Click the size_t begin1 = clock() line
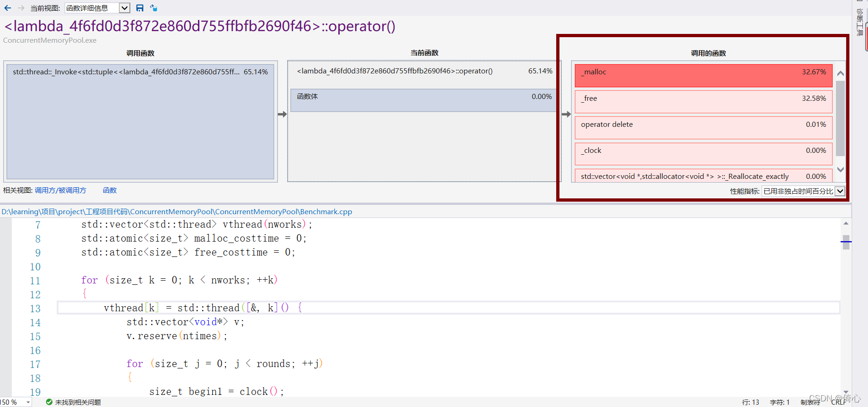Image resolution: width=868 pixels, height=407 pixels. (217, 392)
